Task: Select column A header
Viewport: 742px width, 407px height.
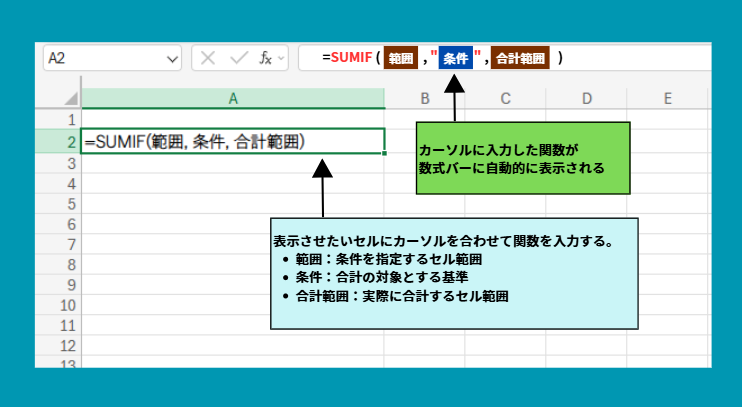Action: click(233, 98)
